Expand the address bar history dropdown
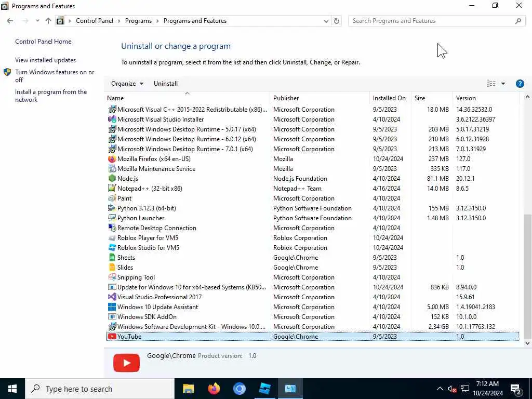 coord(326,21)
